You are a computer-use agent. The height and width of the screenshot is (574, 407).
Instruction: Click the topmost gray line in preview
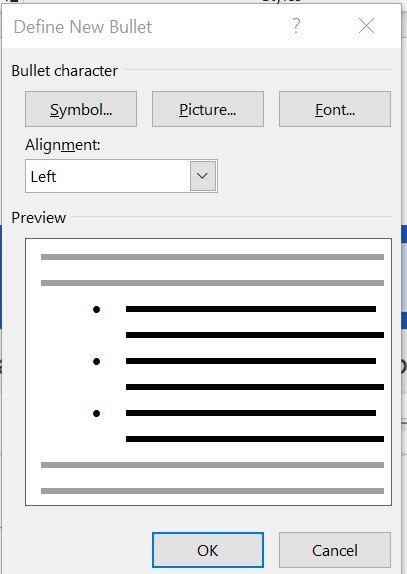click(x=212, y=257)
